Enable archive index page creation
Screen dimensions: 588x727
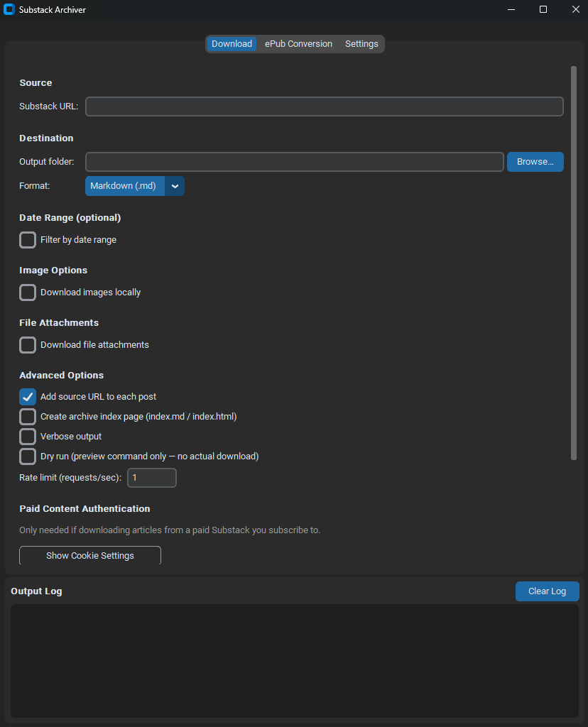coord(27,417)
